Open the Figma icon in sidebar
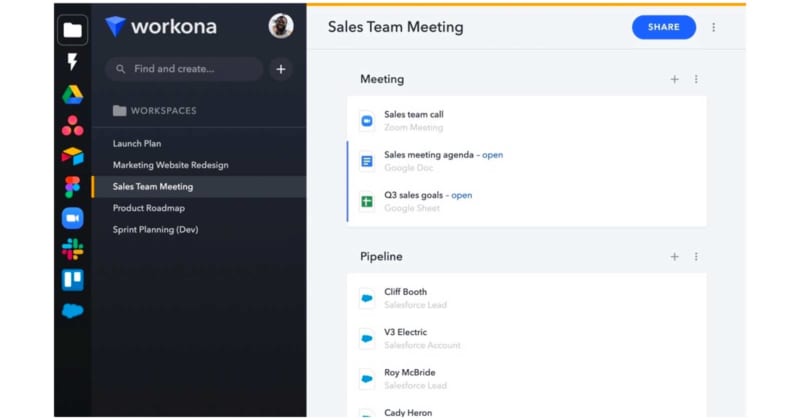 pyautogui.click(x=72, y=187)
